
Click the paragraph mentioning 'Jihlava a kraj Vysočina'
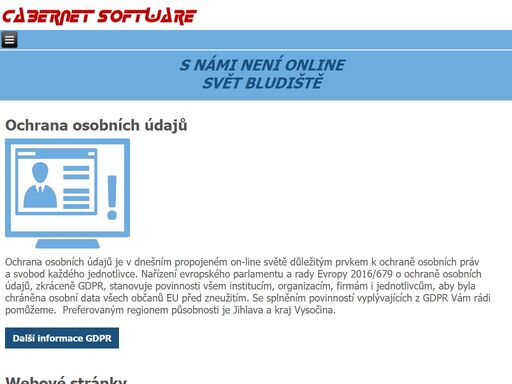coord(248,286)
